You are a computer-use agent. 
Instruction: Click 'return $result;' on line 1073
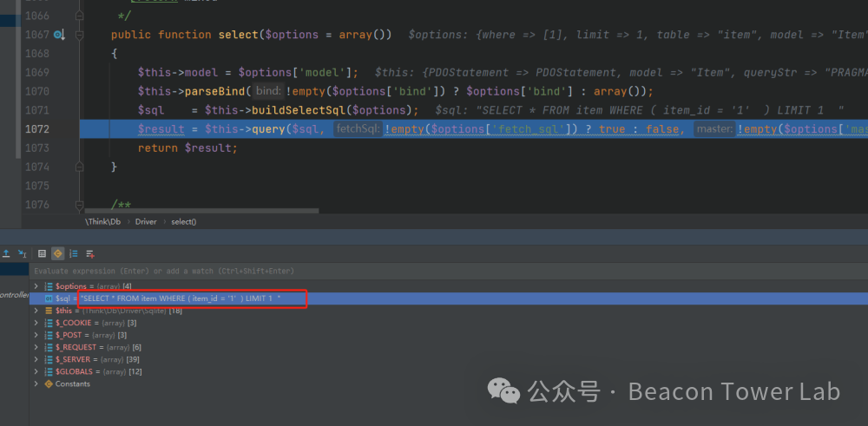[187, 148]
